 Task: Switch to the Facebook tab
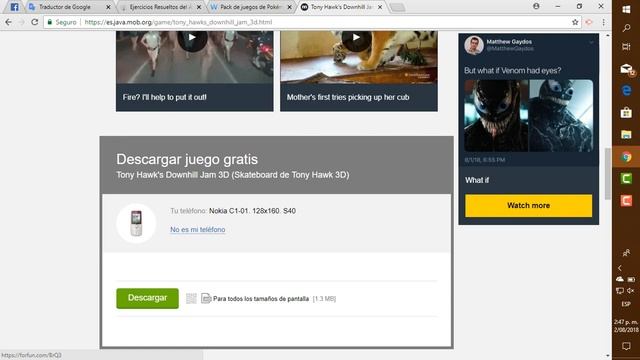click(14, 7)
